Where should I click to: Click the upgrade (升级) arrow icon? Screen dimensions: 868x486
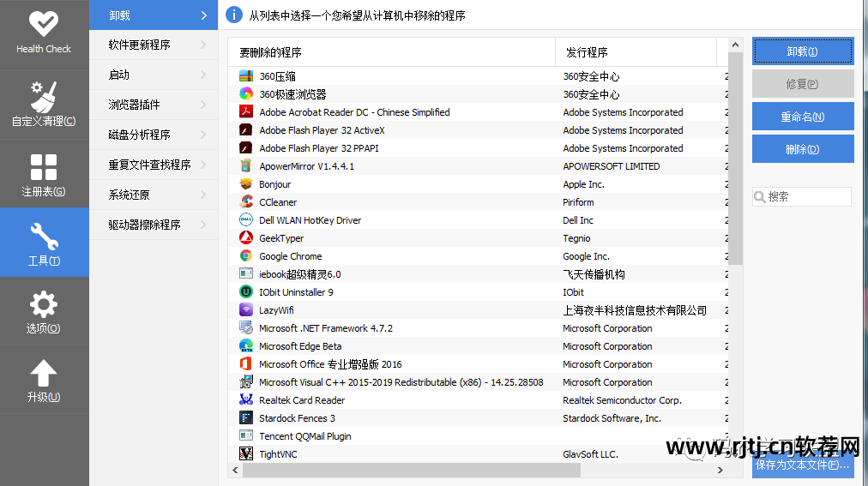[44, 373]
